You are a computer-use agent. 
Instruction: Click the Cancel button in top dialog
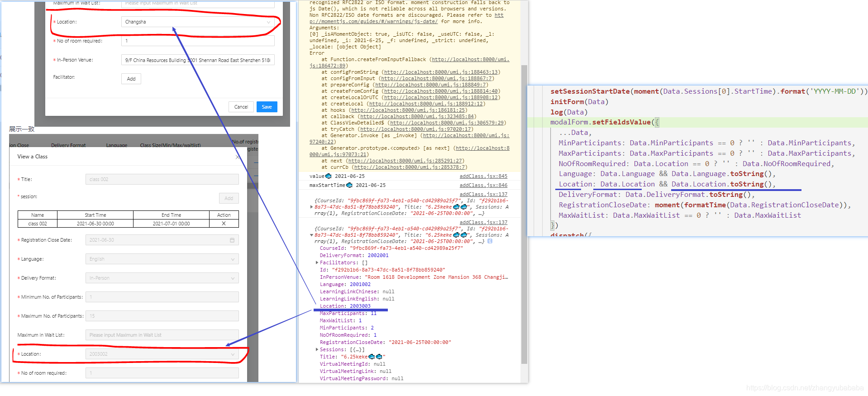pos(241,107)
